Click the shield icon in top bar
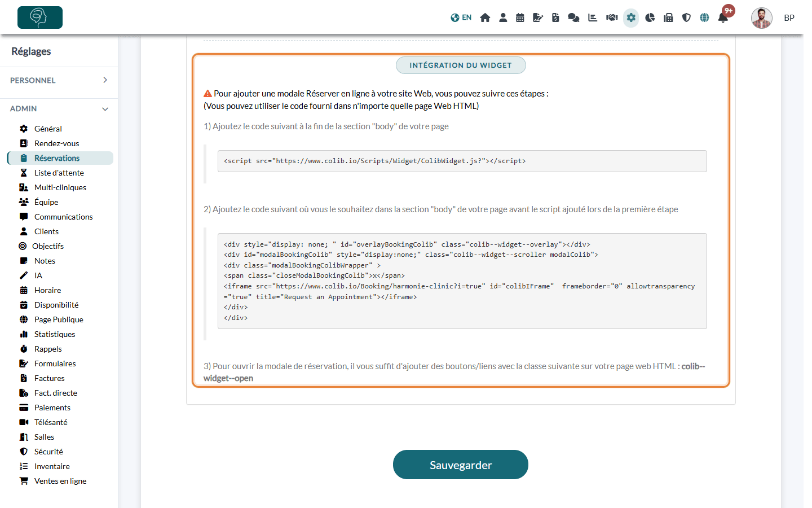Viewport: 812px width, 508px height. pyautogui.click(x=686, y=17)
